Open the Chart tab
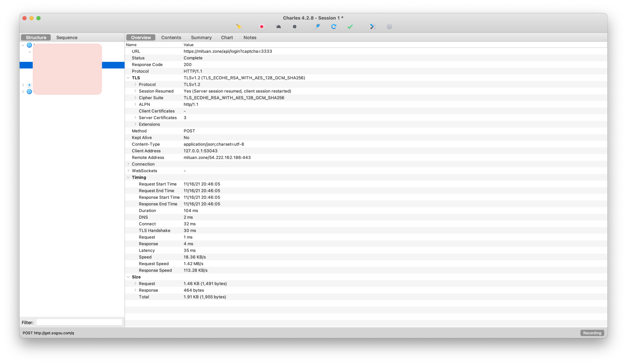Image resolution: width=627 pixels, height=364 pixels. 227,38
